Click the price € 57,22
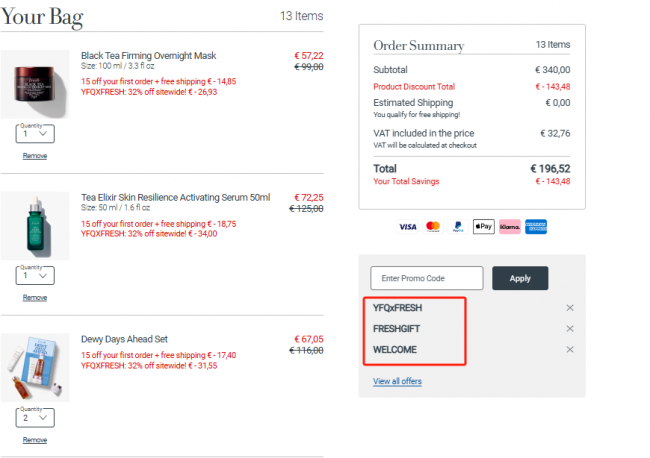Viewport: 650px width, 458px height. 308,56
